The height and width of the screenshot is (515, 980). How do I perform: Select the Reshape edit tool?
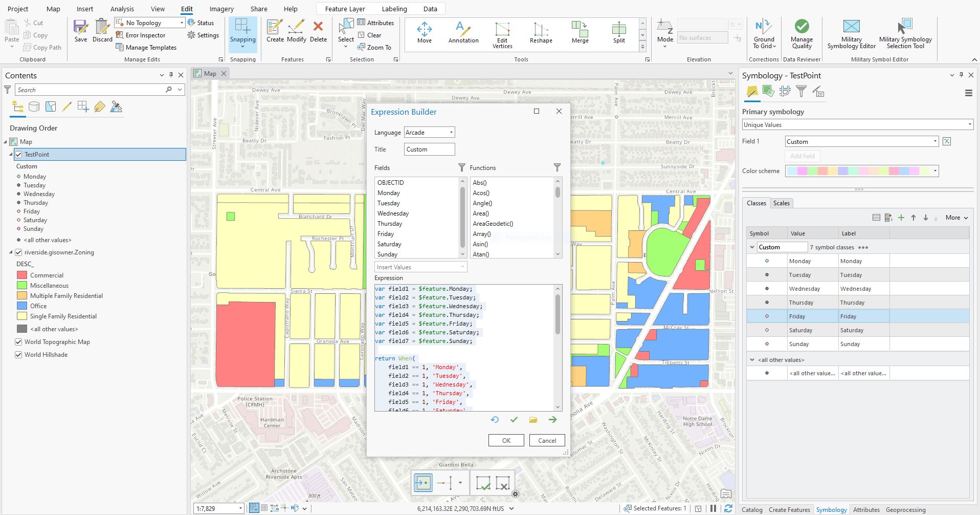541,32
